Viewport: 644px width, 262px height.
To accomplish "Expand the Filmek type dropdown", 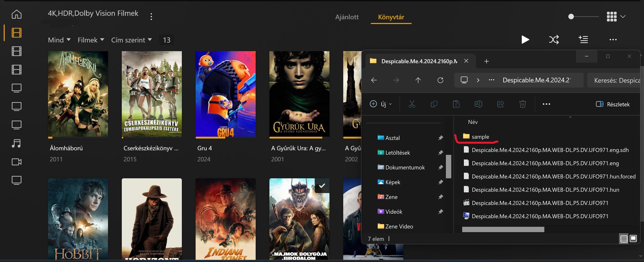I will point(91,40).
